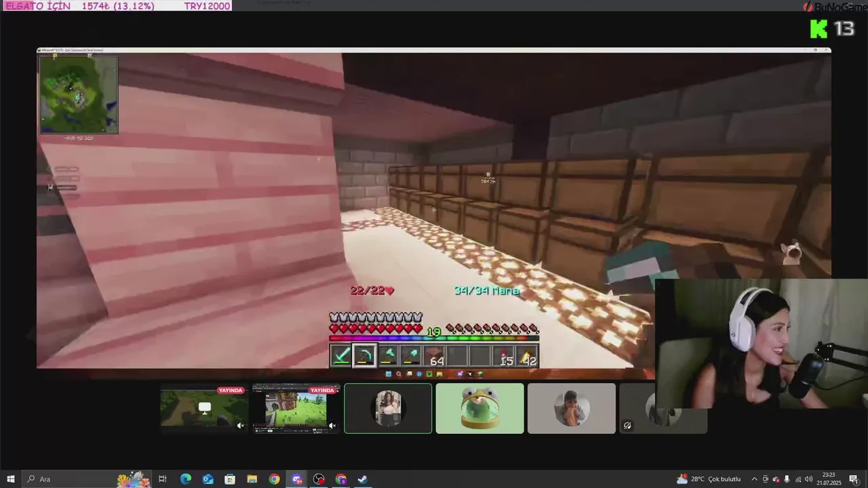Viewport: 868px width, 488px height.
Task: Click the rainbow experience bar above hotbar
Action: (434, 338)
